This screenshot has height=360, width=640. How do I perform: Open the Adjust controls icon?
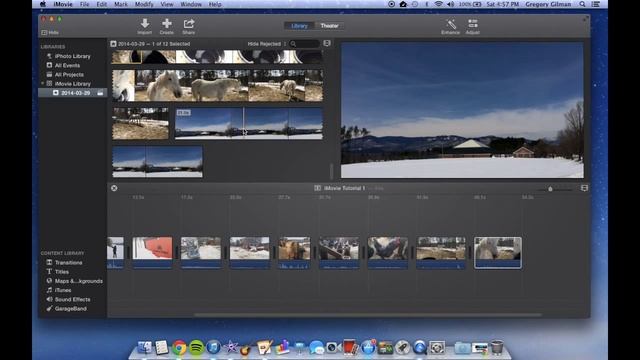pos(473,24)
